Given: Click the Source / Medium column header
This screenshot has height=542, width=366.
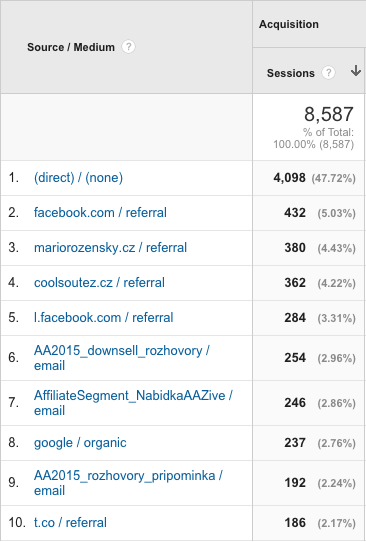Looking at the screenshot, I should click(71, 47).
